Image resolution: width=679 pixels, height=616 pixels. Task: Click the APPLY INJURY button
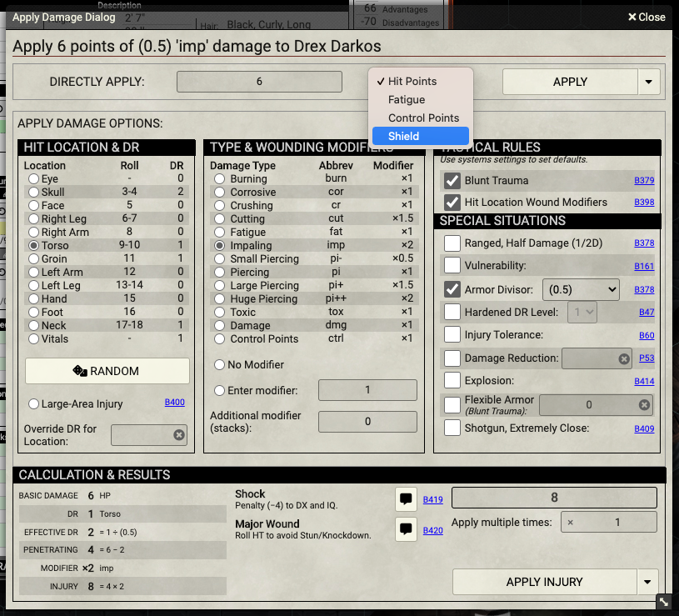pyautogui.click(x=546, y=582)
